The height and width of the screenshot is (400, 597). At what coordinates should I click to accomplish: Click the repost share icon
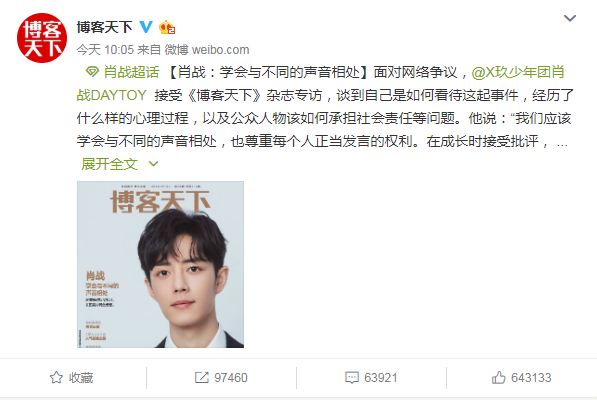[202, 378]
